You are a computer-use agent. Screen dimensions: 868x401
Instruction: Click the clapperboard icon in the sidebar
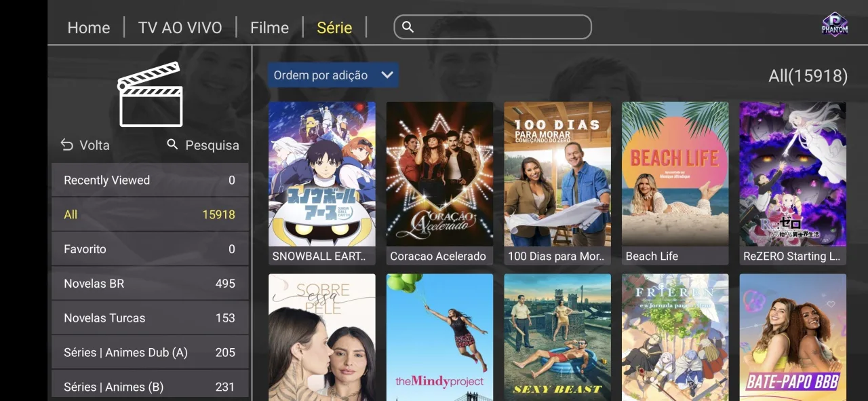tap(150, 94)
